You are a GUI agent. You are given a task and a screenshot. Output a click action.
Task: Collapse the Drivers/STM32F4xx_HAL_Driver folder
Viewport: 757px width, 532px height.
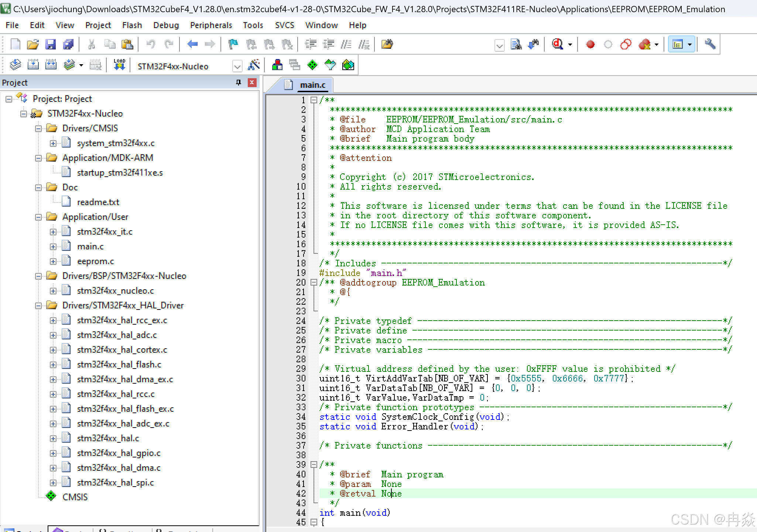coord(38,305)
